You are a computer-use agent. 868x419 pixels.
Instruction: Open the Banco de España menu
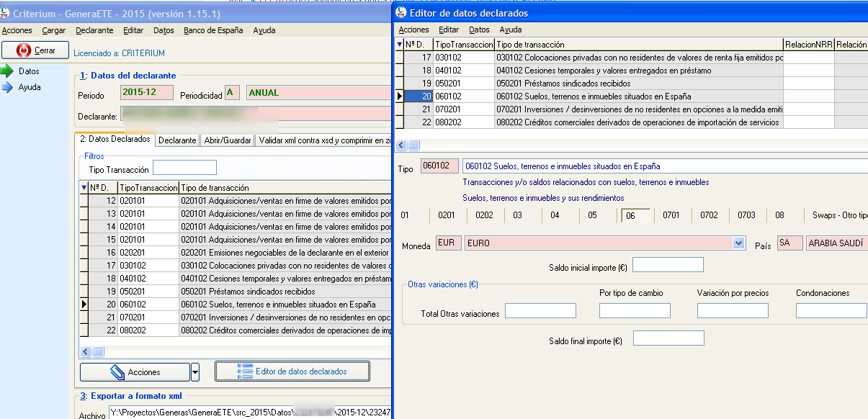pyautogui.click(x=213, y=30)
